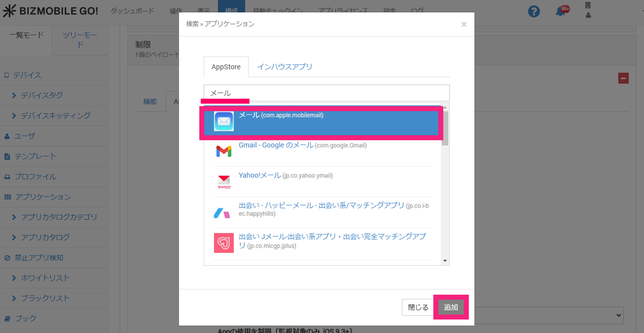Viewport: 644px width, 333px height.
Task: Select the Apple Mail app icon
Action: (224, 121)
